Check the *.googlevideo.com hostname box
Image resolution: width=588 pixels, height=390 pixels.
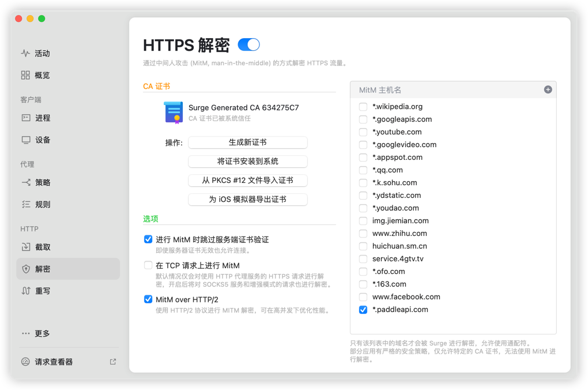pyautogui.click(x=363, y=145)
